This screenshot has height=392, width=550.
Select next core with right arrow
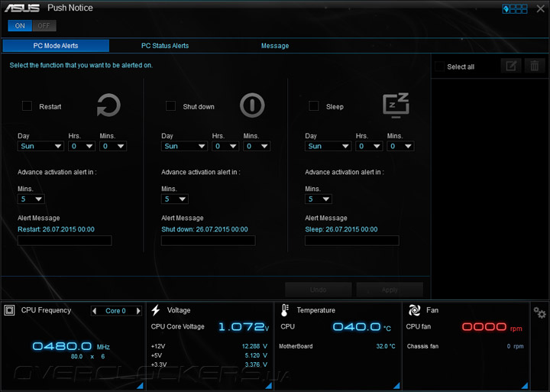tap(138, 310)
